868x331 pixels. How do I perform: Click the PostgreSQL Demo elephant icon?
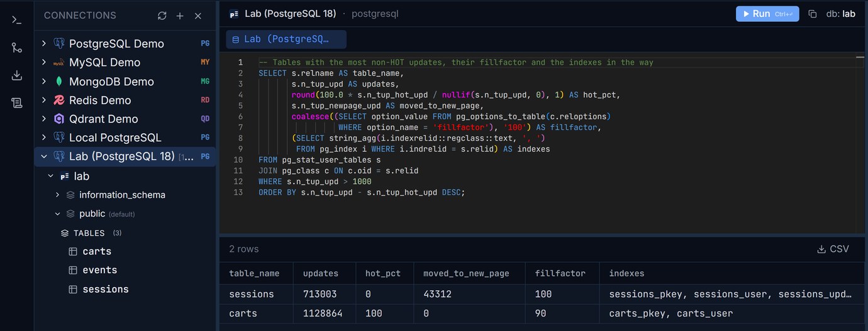[x=59, y=43]
